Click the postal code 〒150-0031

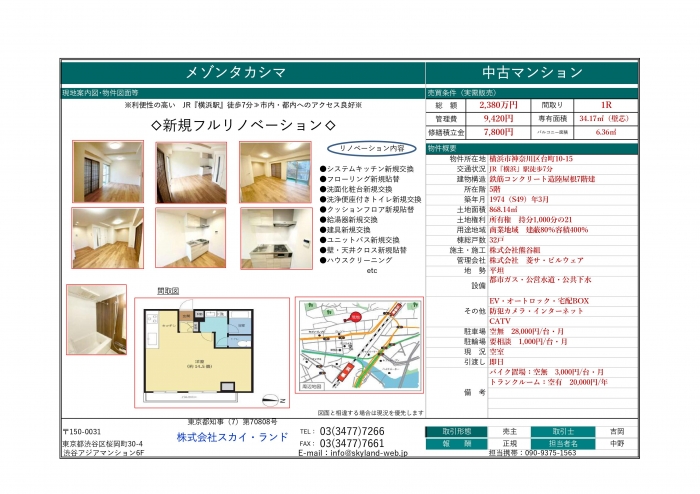(x=82, y=432)
